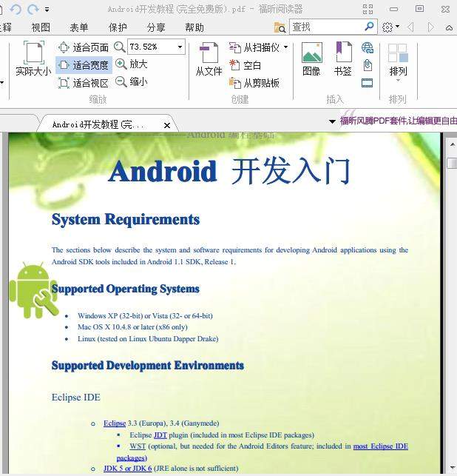Open the Eclipse hyperlink in document

pos(115,423)
